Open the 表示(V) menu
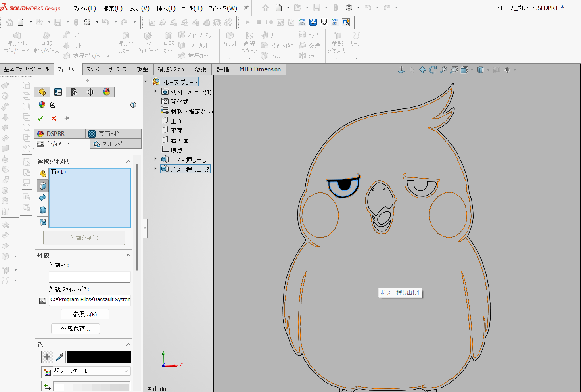Viewport: 581px width, 392px height. click(140, 8)
